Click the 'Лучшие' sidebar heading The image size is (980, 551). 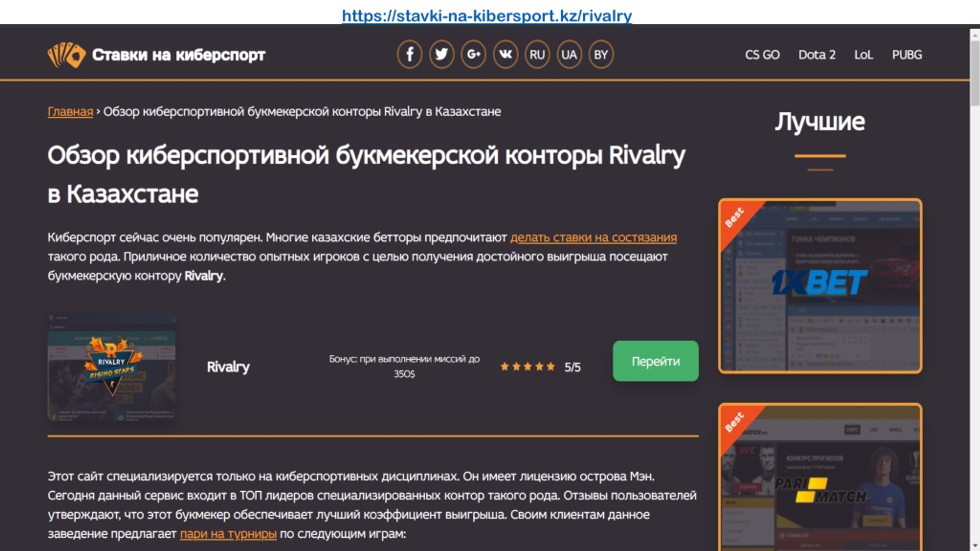(x=820, y=122)
